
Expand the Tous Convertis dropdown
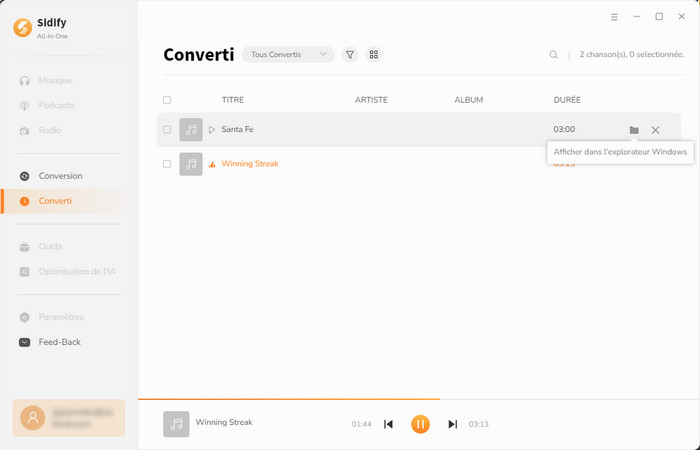coord(288,55)
